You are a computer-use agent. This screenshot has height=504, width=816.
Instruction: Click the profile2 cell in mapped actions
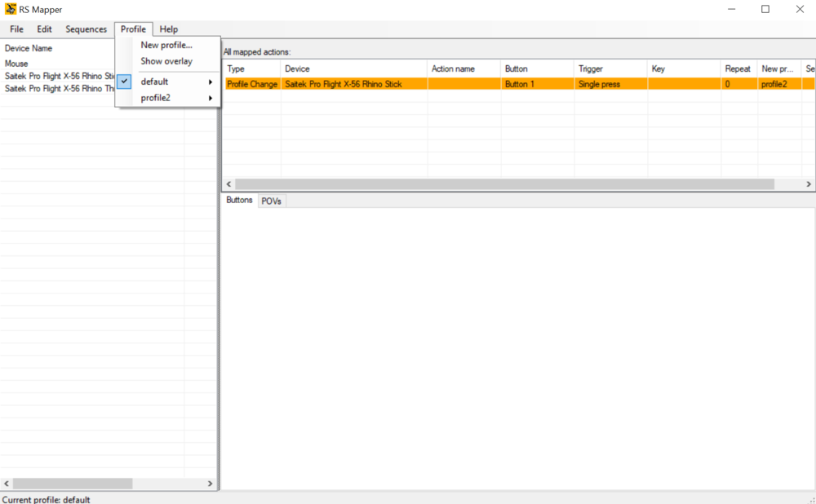tap(779, 84)
